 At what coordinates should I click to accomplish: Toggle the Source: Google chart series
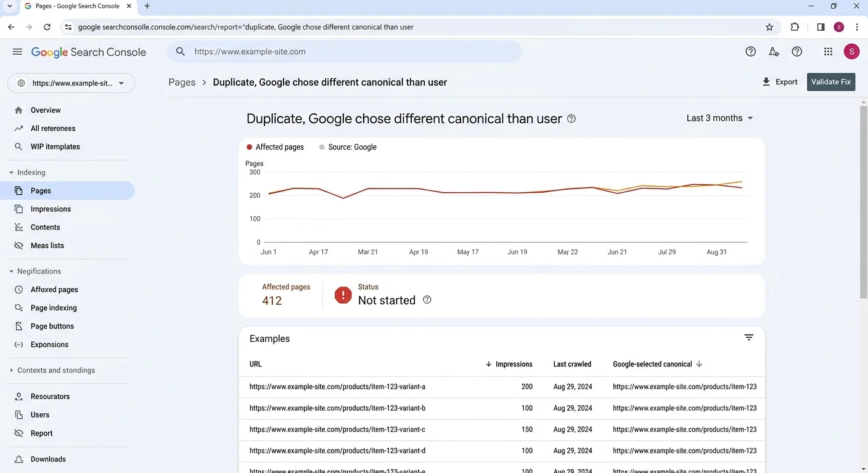pyautogui.click(x=348, y=147)
